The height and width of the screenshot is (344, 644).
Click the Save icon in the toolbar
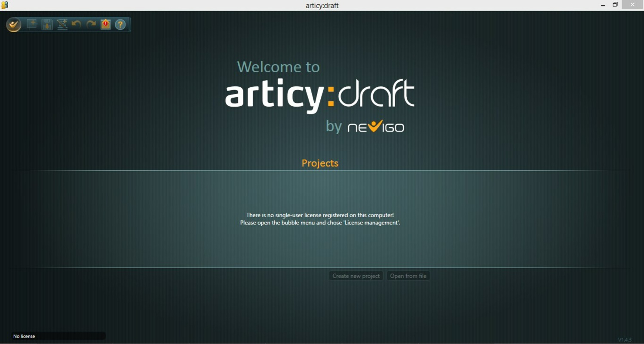(x=47, y=24)
